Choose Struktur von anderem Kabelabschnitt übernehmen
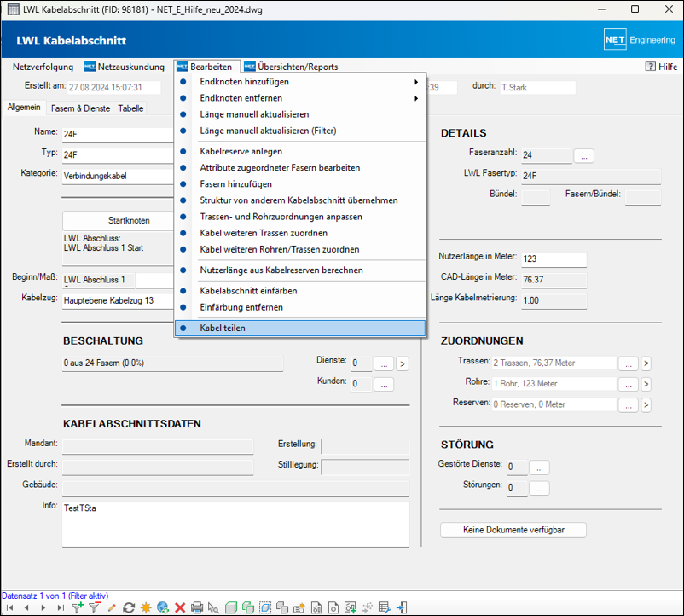684x616 pixels. point(300,200)
